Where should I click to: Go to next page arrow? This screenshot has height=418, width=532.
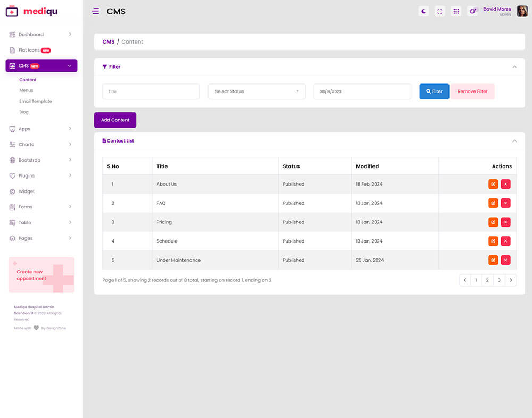tap(511, 280)
